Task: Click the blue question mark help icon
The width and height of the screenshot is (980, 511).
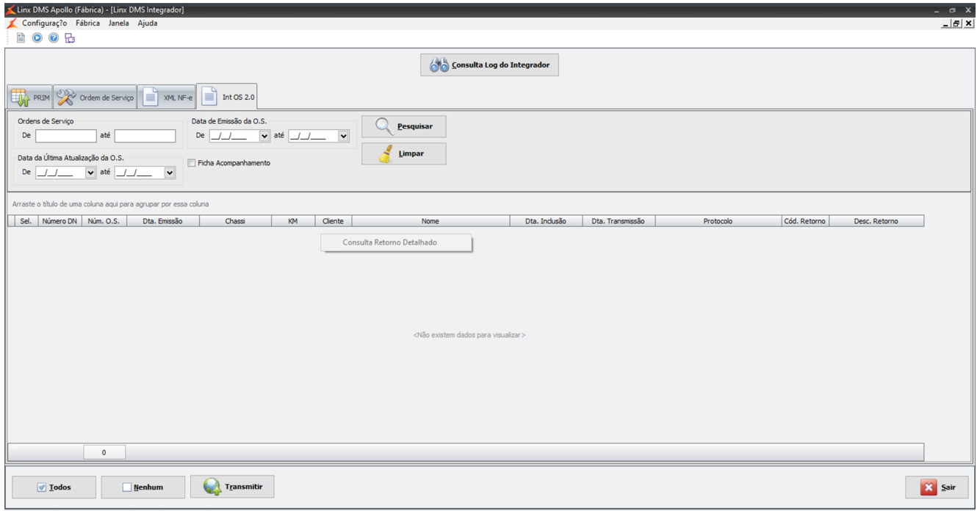Action: tap(54, 38)
